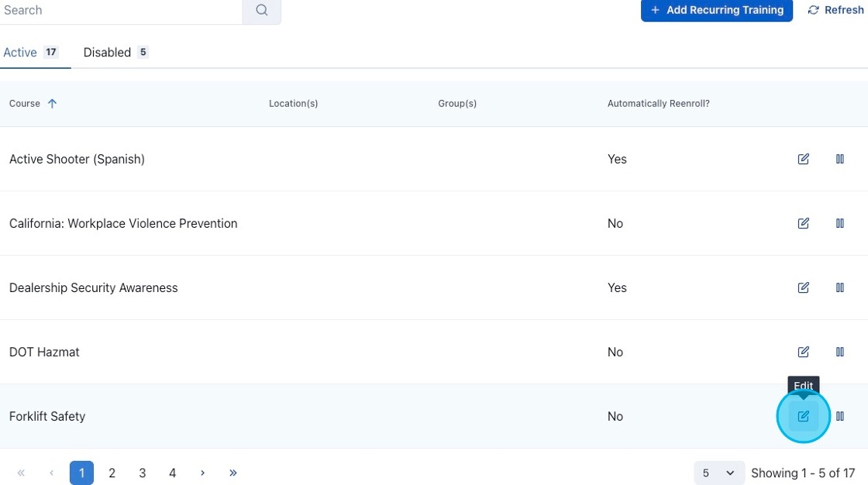This screenshot has height=485, width=868.
Task: Refresh the training list
Action: 835,10
